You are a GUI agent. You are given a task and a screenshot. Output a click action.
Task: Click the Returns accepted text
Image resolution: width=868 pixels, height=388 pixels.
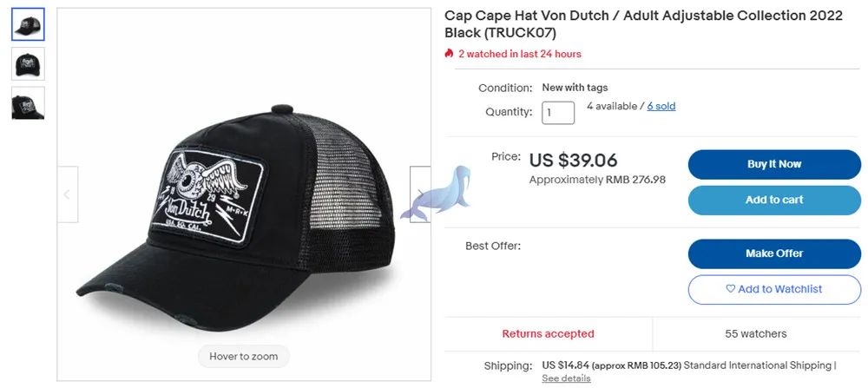(x=548, y=333)
